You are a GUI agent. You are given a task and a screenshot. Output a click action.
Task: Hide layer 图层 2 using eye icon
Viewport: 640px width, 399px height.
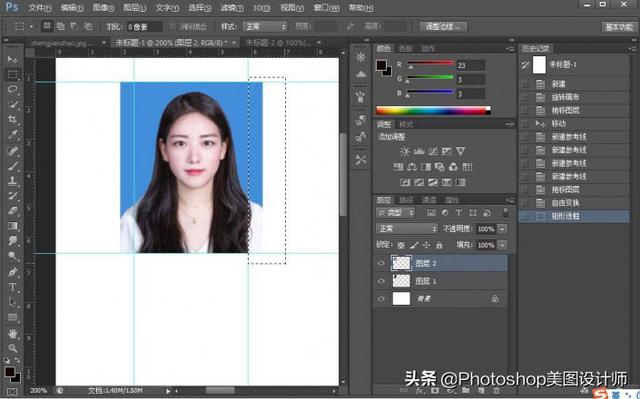pyautogui.click(x=381, y=263)
